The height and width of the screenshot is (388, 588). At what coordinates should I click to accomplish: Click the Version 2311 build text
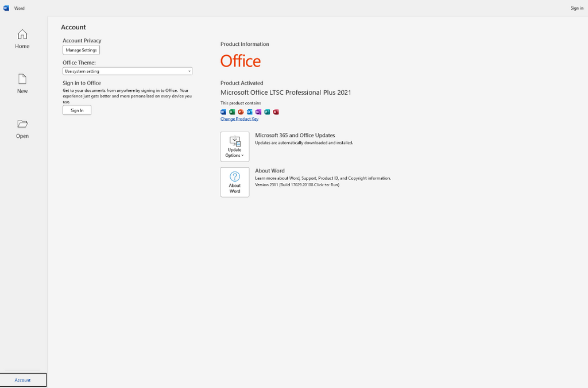click(297, 185)
